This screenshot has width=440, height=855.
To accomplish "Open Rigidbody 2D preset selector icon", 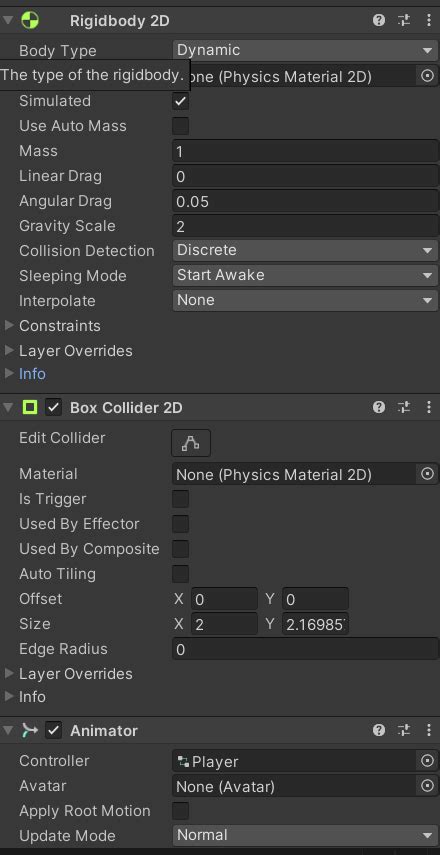I will 404,21.
